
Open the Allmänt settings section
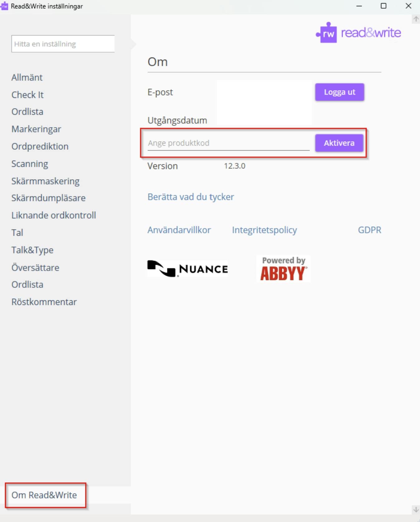(27, 77)
